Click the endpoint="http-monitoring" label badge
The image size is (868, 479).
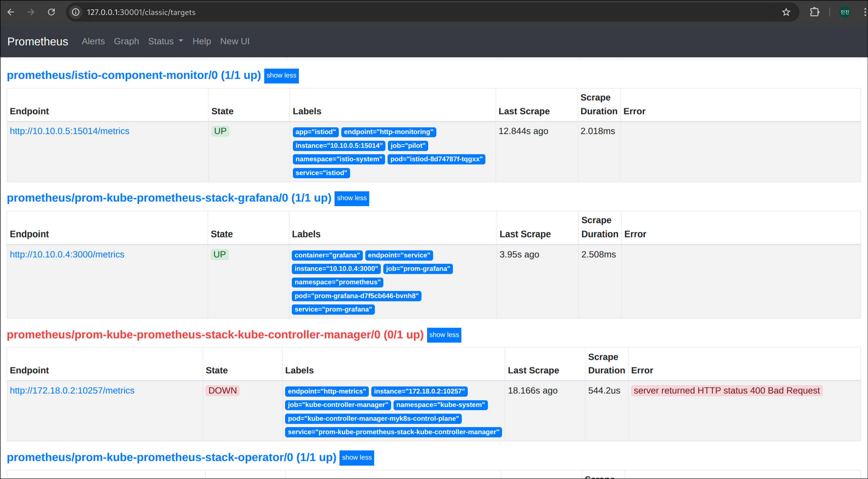(x=389, y=132)
